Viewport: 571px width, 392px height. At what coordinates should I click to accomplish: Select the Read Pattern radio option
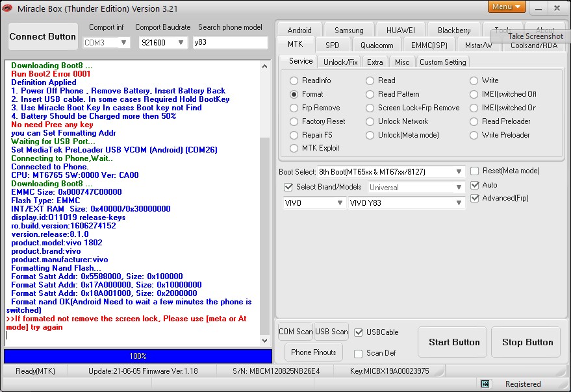tap(370, 94)
